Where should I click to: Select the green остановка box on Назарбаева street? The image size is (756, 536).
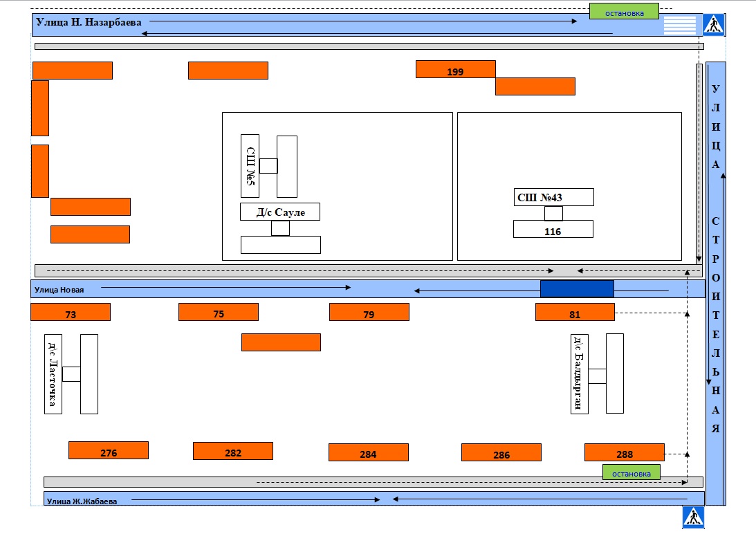(x=624, y=12)
